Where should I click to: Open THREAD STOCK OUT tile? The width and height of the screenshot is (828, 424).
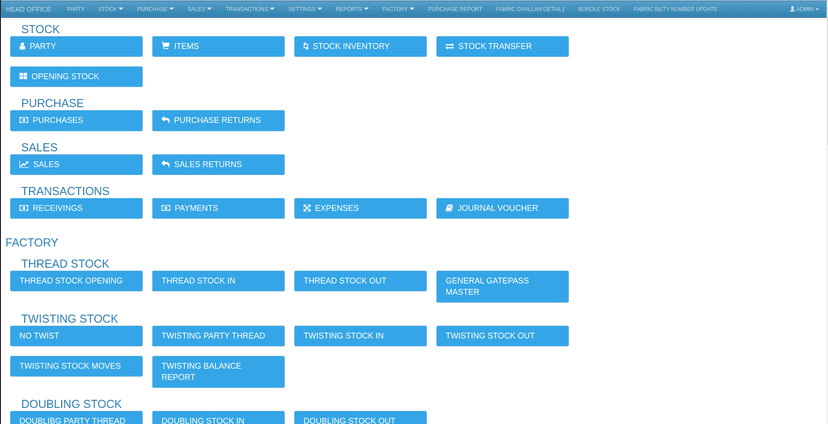pyautogui.click(x=360, y=281)
